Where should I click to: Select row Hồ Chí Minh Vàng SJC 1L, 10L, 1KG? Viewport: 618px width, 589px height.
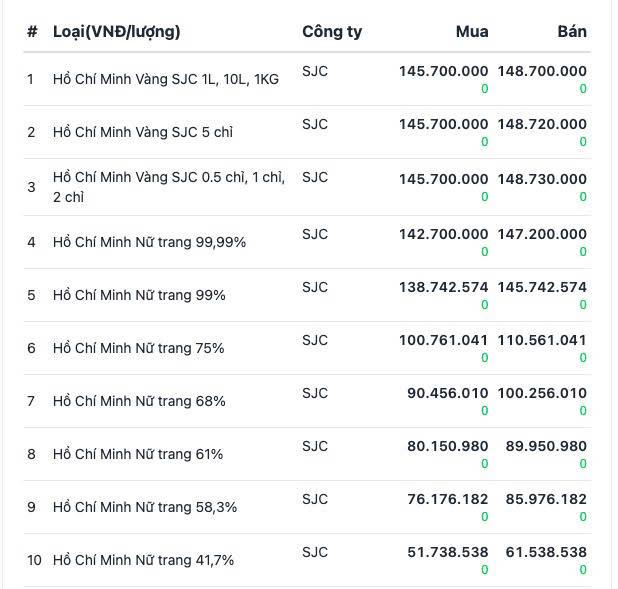[x=307, y=79]
